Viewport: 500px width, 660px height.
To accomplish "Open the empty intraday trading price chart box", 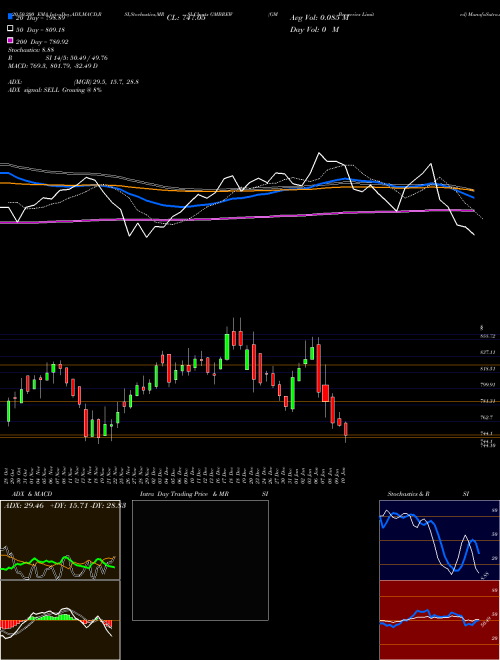I will tap(200, 560).
